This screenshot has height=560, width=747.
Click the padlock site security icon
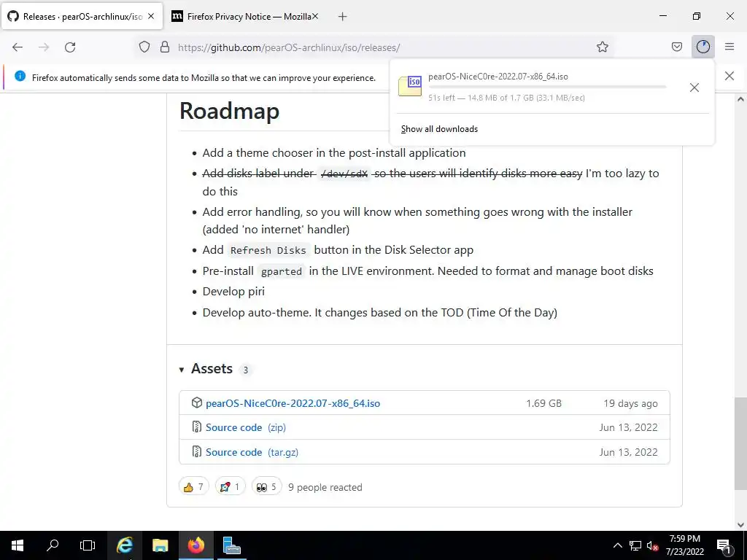tap(165, 47)
